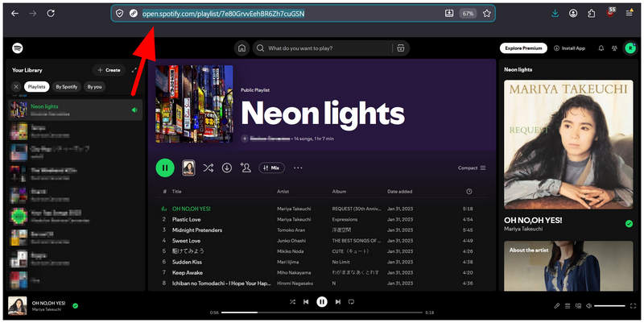Open the Expressions album link

point(345,219)
